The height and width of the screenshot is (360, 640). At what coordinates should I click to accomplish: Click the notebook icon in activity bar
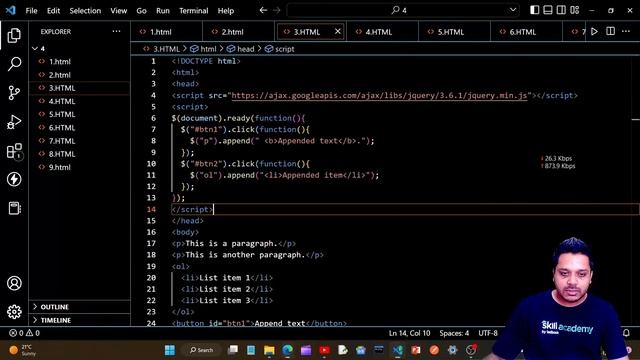(14, 208)
